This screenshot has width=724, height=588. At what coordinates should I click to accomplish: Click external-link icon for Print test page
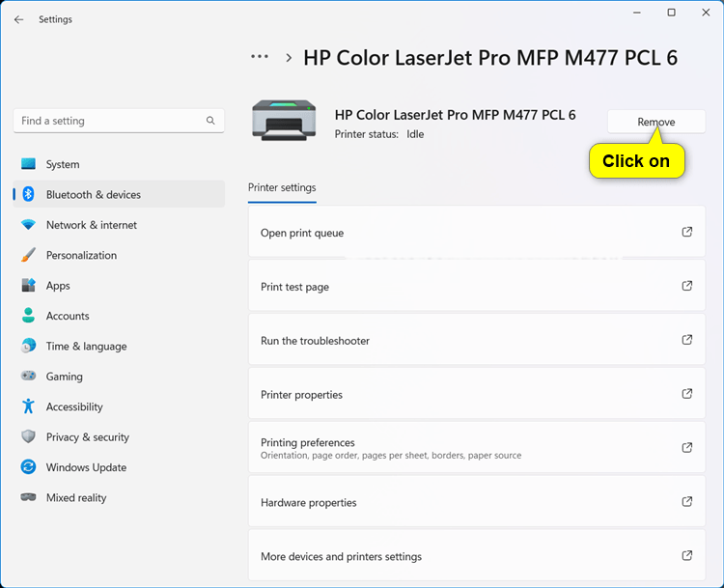(x=687, y=286)
